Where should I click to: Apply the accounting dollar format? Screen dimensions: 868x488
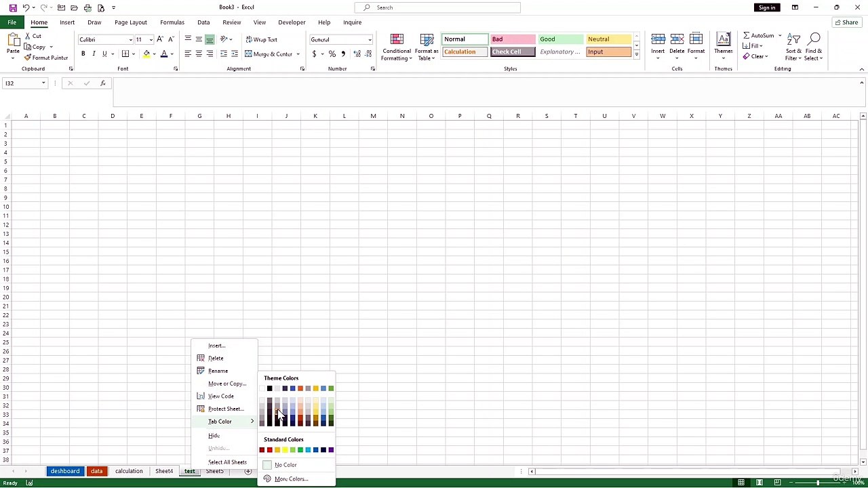(314, 54)
